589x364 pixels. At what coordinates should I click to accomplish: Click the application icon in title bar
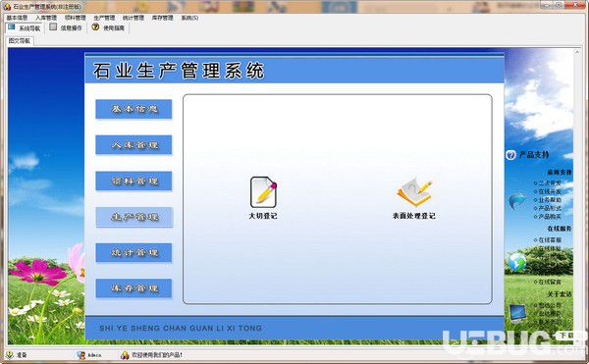tap(7, 7)
